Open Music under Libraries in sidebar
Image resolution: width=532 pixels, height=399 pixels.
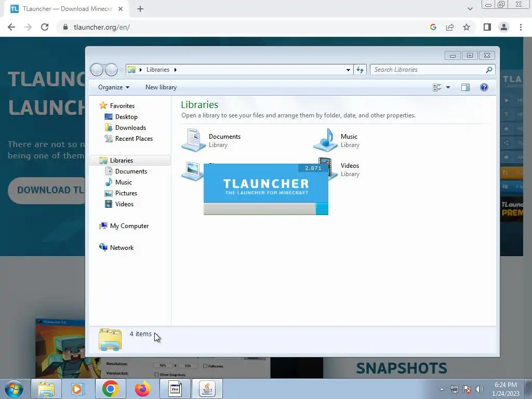118,182
